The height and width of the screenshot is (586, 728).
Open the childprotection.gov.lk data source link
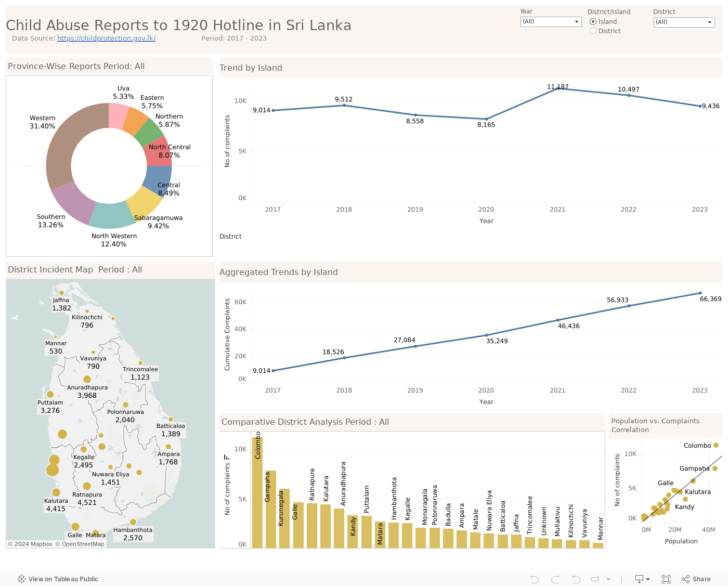point(106,38)
